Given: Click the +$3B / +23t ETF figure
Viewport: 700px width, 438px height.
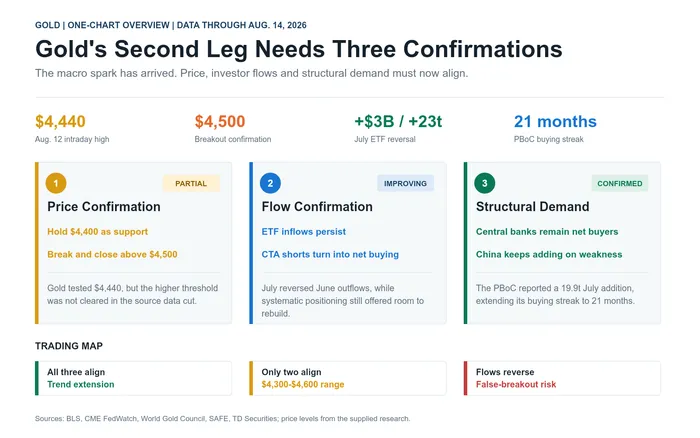Looking at the screenshot, I should click(x=398, y=121).
